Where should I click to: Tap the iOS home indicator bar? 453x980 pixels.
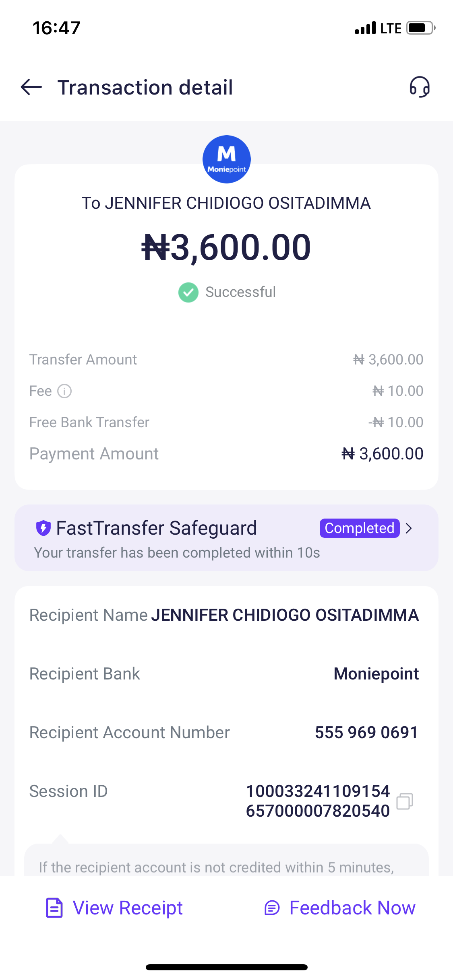click(226, 967)
